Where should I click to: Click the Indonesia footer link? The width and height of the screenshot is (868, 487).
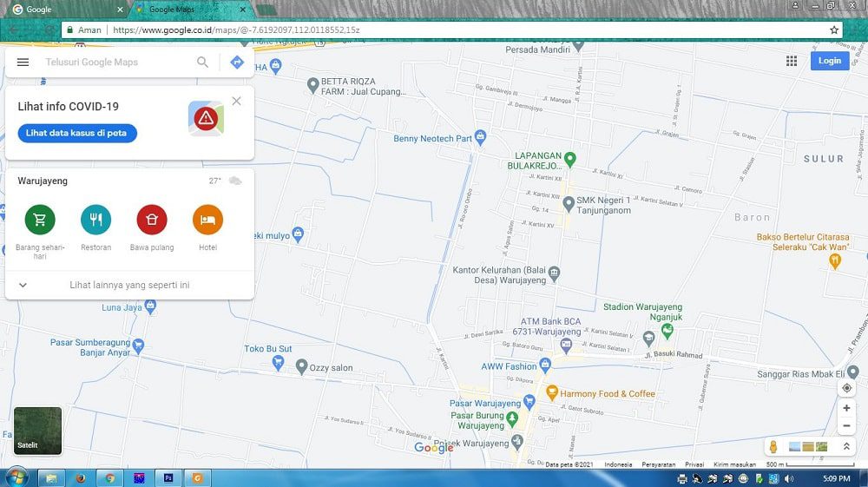click(x=618, y=464)
